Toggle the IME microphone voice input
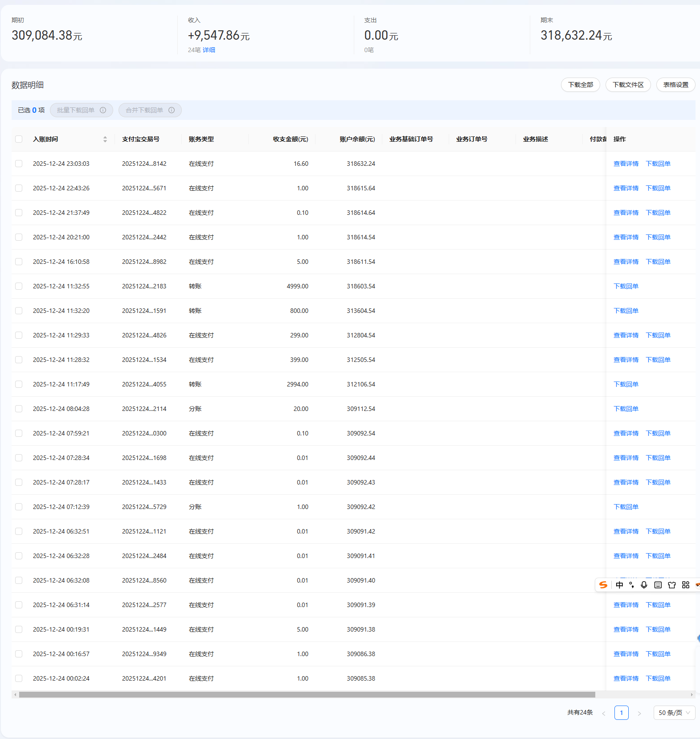Image resolution: width=700 pixels, height=739 pixels. pyautogui.click(x=644, y=585)
